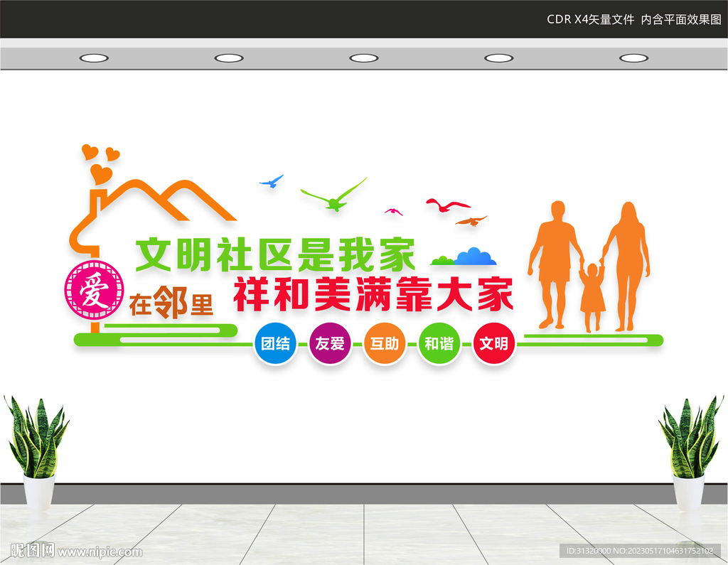Click the red headline 祥和美满靠大家
728x565 pixels.
point(373,294)
